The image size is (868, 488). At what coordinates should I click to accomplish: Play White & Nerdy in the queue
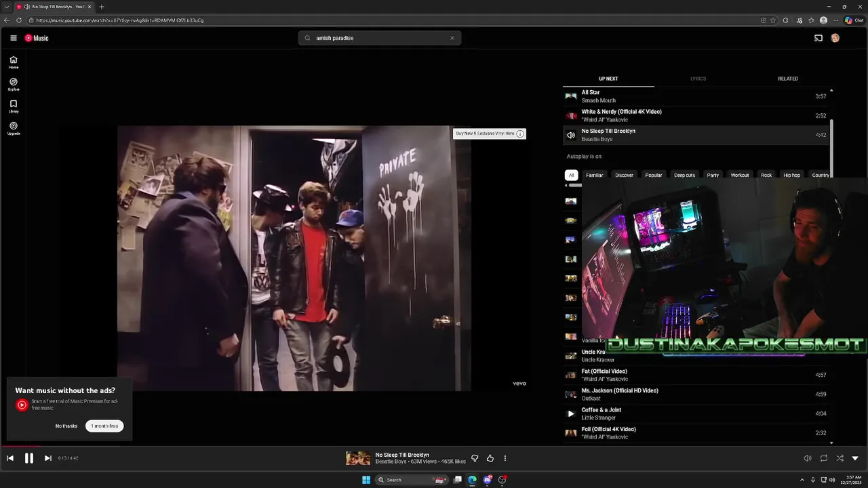[x=696, y=116]
